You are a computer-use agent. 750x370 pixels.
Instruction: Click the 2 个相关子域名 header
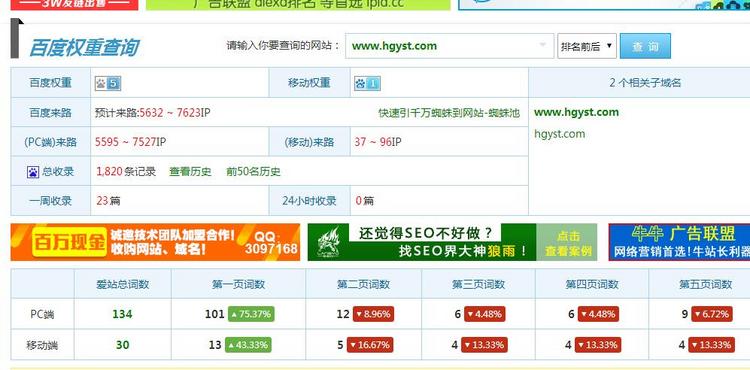(x=645, y=83)
